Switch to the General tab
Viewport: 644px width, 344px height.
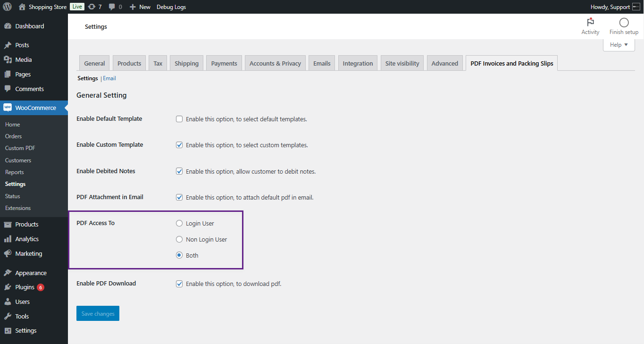coord(94,63)
